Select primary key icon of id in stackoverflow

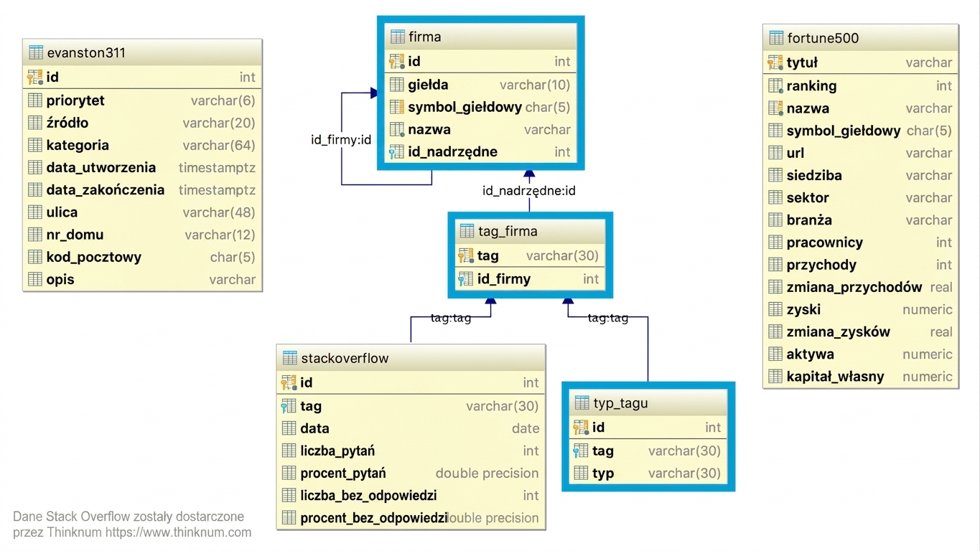pos(289,382)
